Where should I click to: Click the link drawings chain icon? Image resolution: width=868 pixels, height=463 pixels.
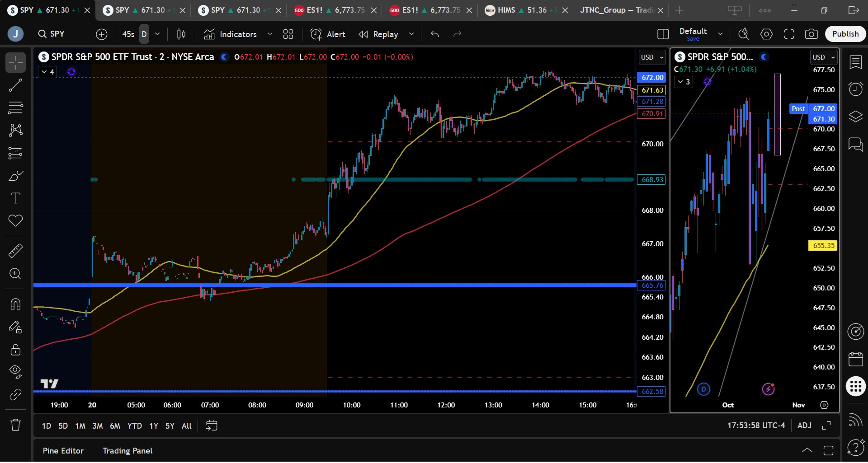pos(15,395)
